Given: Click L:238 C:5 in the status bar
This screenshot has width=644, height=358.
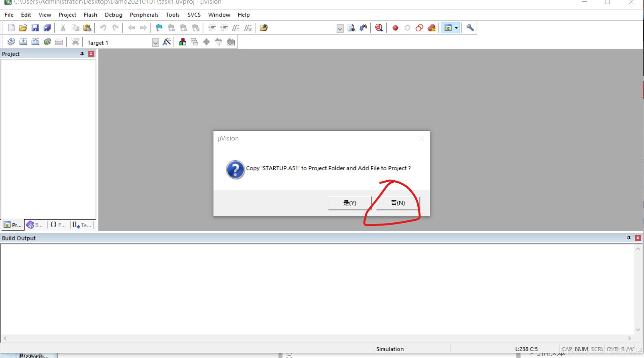Looking at the screenshot, I should pos(526,349).
